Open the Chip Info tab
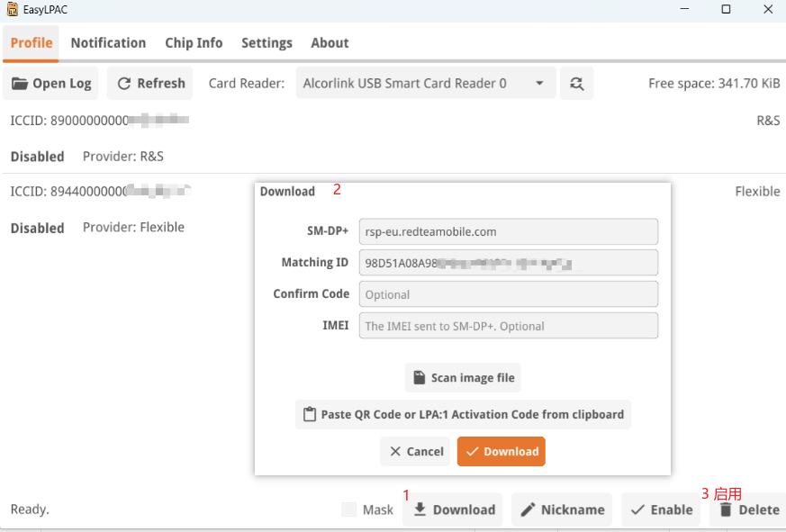The image size is (786, 532). pos(194,43)
